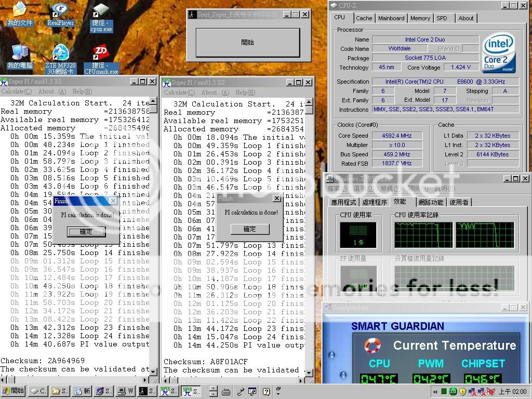Image resolution: width=532 pixels, height=399 pixels.
Task: Switch to the Mainboard tab in CPU-Z
Action: (391, 18)
